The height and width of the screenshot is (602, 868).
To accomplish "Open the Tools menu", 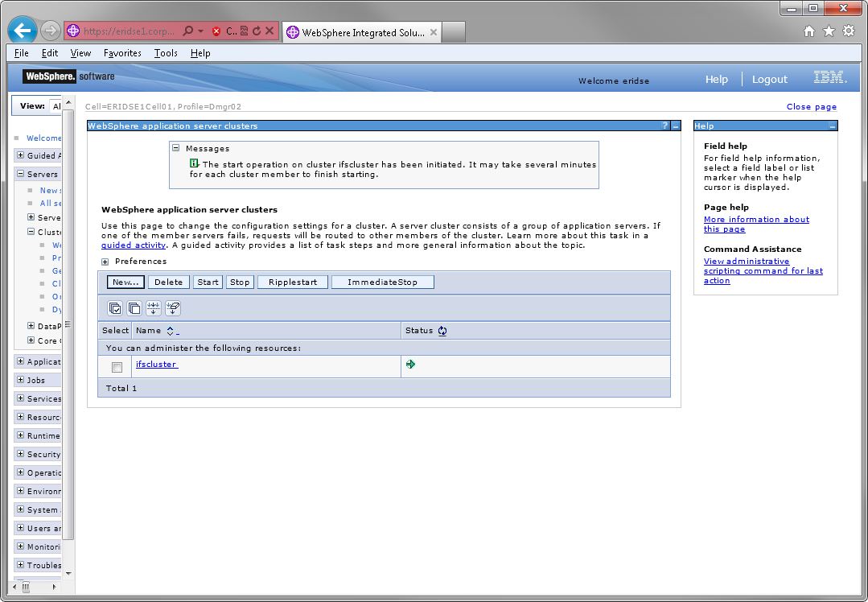I will click(166, 53).
